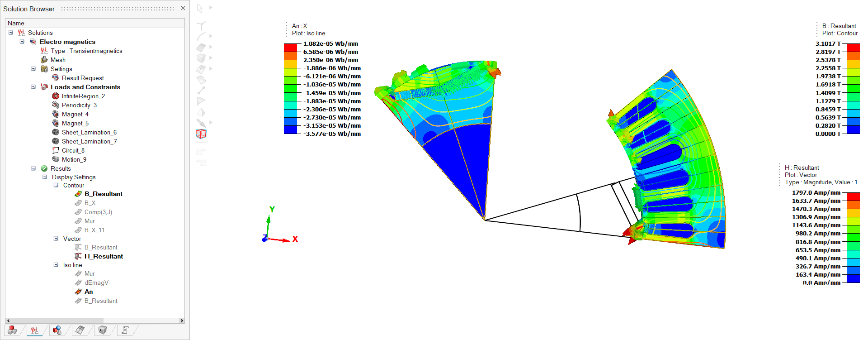Click the Loads and Constraints icon
Image resolution: width=868 pixels, height=340 pixels.
coord(44,87)
